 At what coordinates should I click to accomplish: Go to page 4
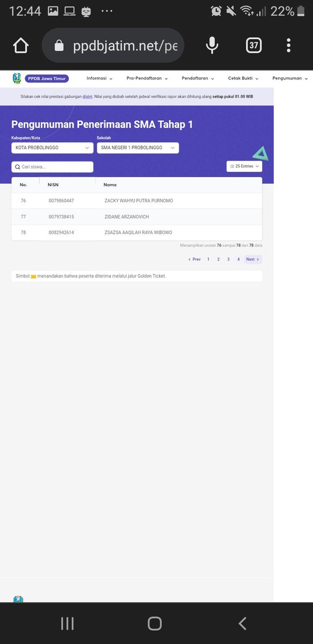[x=239, y=259]
